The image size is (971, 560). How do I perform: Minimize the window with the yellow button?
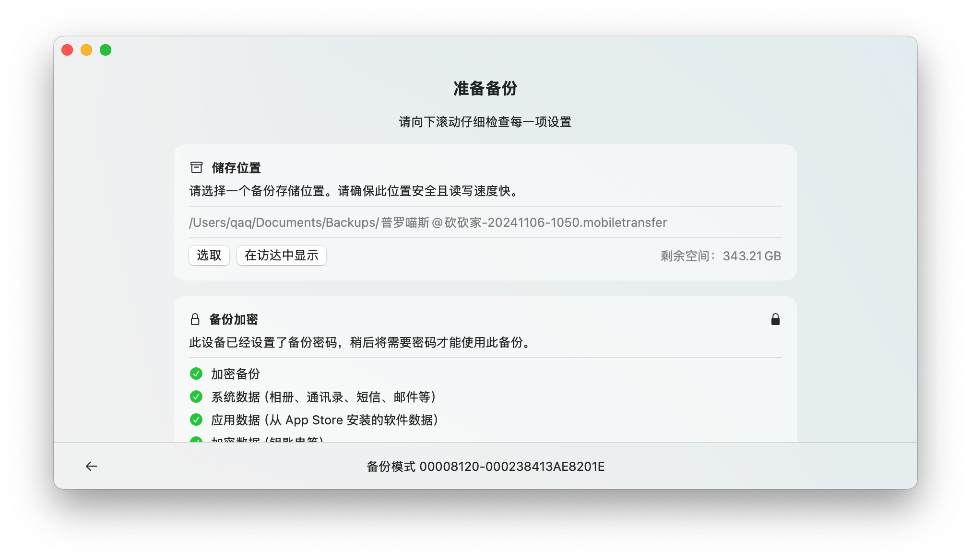pyautogui.click(x=86, y=50)
